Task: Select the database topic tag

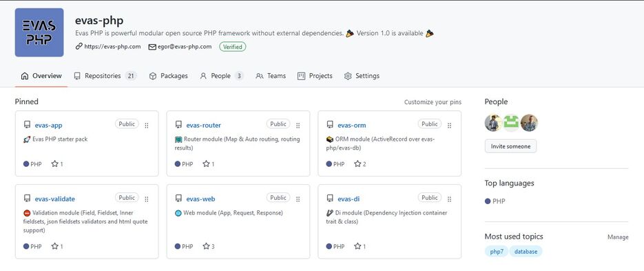Action: [526, 251]
